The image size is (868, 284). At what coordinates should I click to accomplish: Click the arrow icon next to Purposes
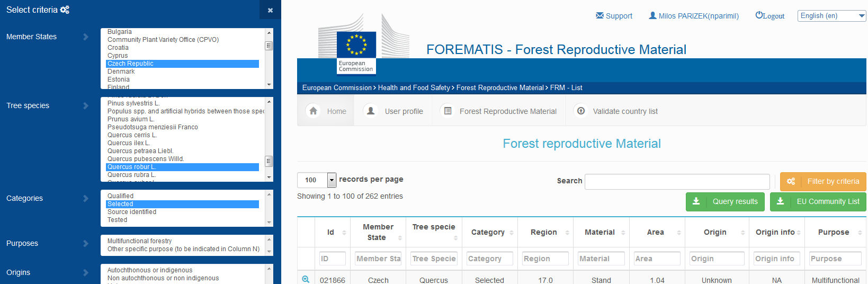point(86,243)
